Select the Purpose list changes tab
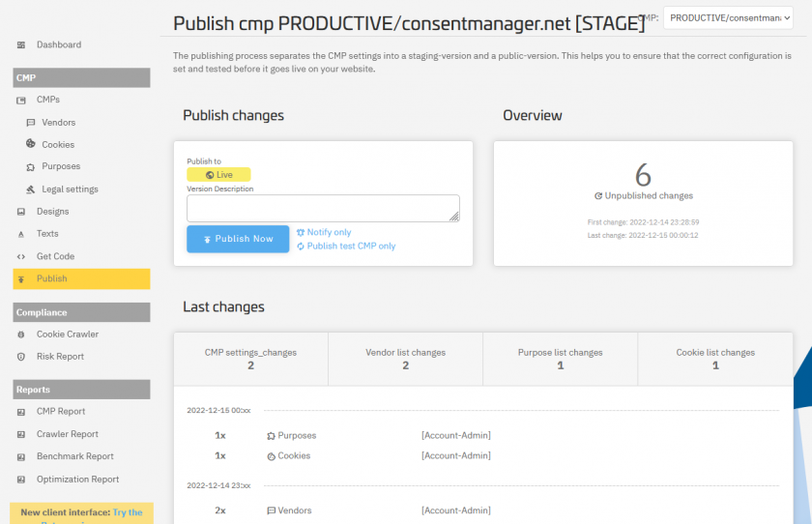The width and height of the screenshot is (812, 524). pos(561,359)
